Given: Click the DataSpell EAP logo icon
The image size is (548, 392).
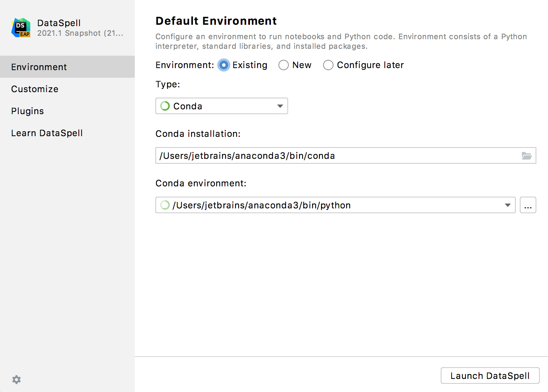Looking at the screenshot, I should pyautogui.click(x=21, y=28).
